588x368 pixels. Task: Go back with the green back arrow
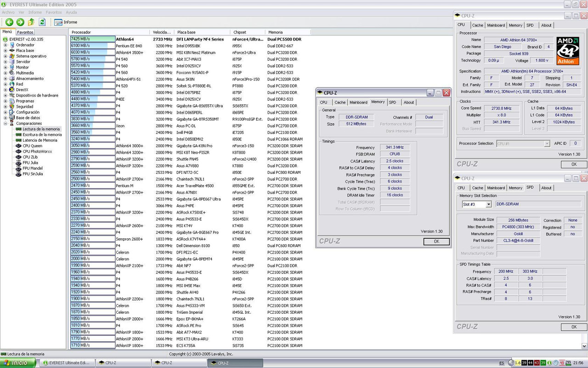coord(9,22)
